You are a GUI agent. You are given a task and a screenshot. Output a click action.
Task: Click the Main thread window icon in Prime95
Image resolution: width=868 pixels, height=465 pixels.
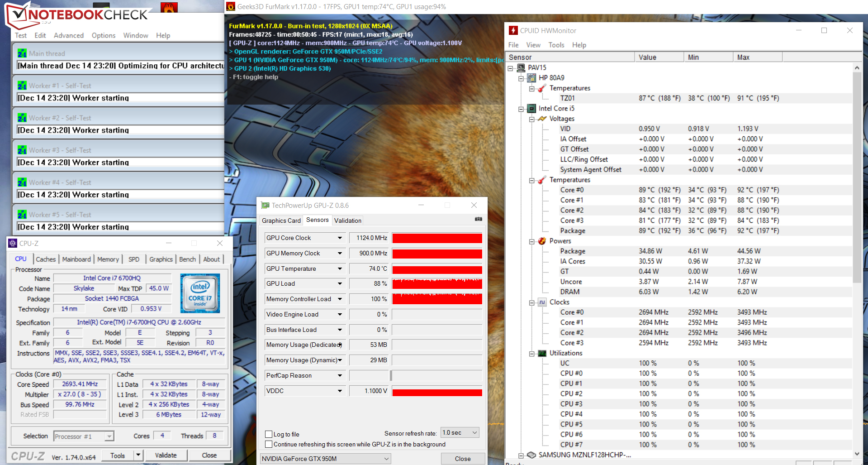pyautogui.click(x=22, y=53)
